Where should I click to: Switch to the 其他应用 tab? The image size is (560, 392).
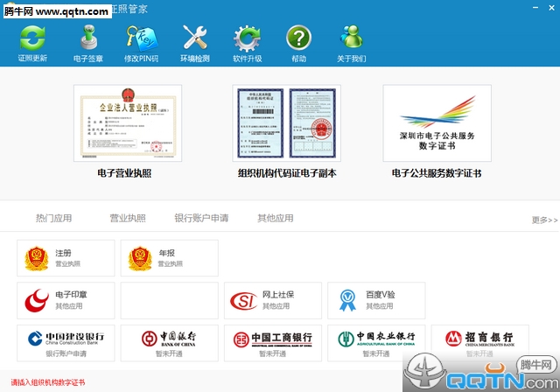point(276,218)
